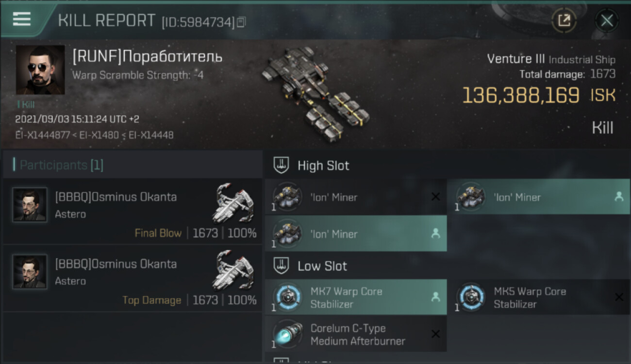This screenshot has height=364, width=631.
Task: Copy the kill report ID icon
Action: 241,22
